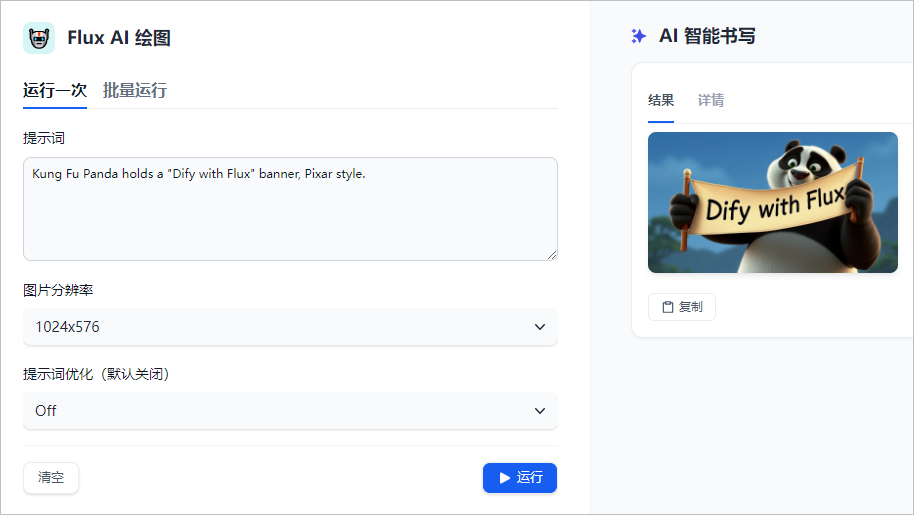Click the AI 智能书写 sparkle icon

point(639,36)
